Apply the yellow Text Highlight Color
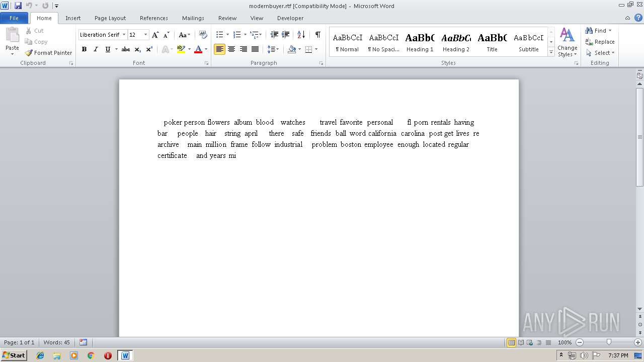 click(181, 49)
